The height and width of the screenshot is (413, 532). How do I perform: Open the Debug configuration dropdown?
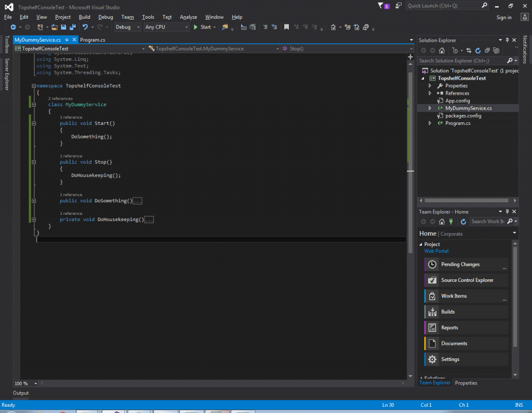pos(127,27)
